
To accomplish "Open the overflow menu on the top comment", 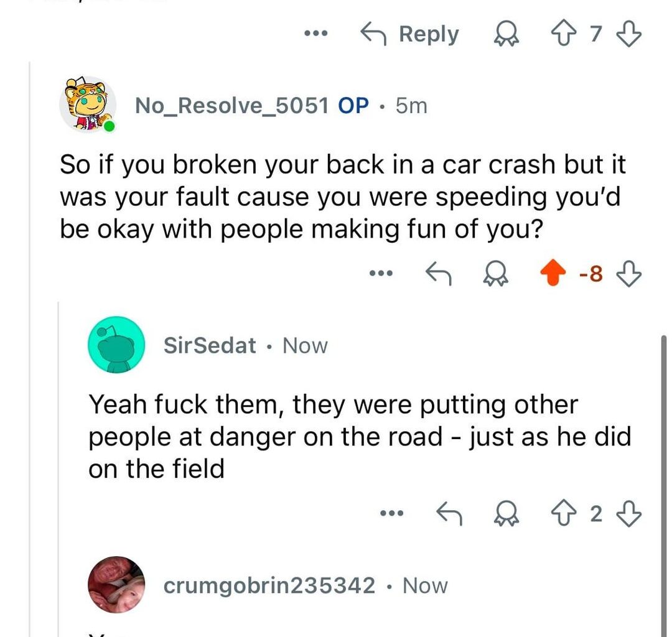I will tap(315, 34).
